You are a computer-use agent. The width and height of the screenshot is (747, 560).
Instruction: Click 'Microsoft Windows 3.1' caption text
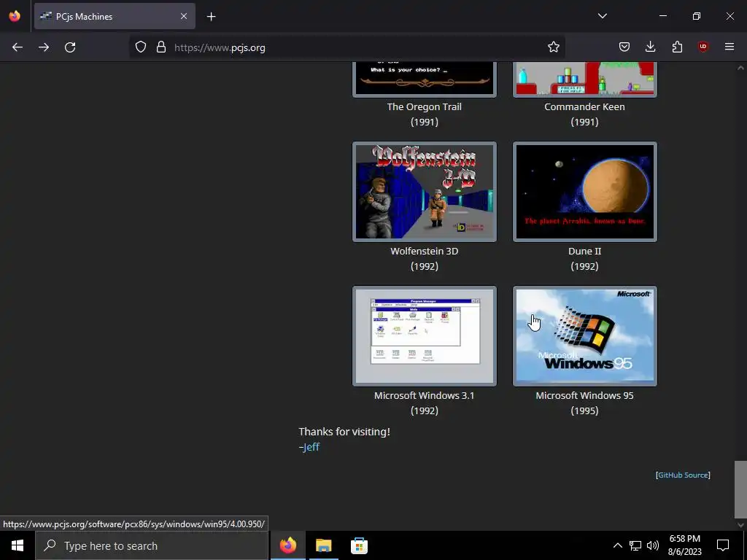424,395
